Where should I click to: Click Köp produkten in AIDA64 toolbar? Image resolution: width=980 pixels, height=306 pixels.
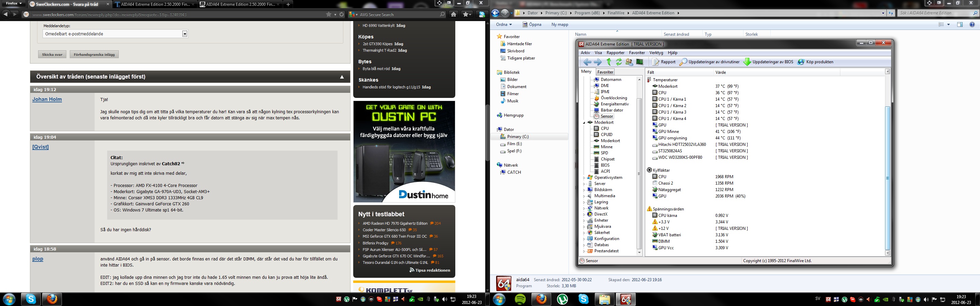coord(815,62)
